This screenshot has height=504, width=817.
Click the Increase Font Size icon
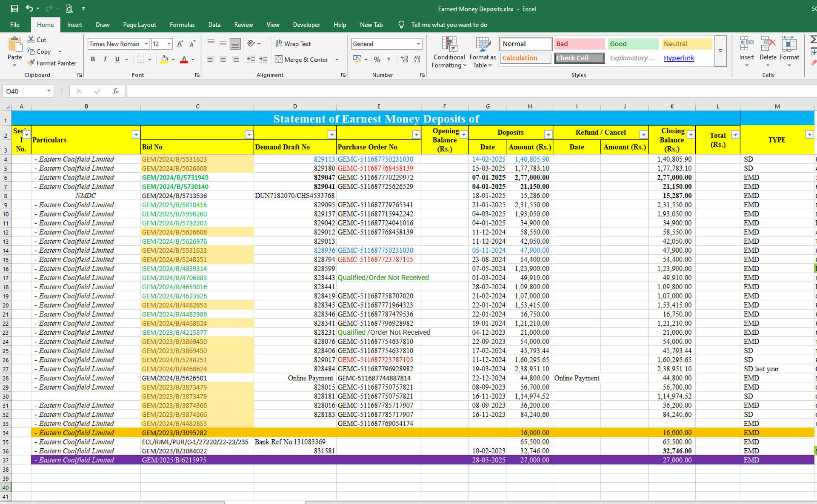[180, 44]
